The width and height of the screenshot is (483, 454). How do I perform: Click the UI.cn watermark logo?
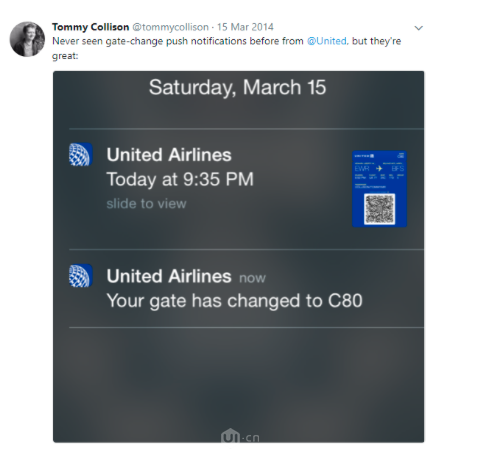pyautogui.click(x=240, y=436)
